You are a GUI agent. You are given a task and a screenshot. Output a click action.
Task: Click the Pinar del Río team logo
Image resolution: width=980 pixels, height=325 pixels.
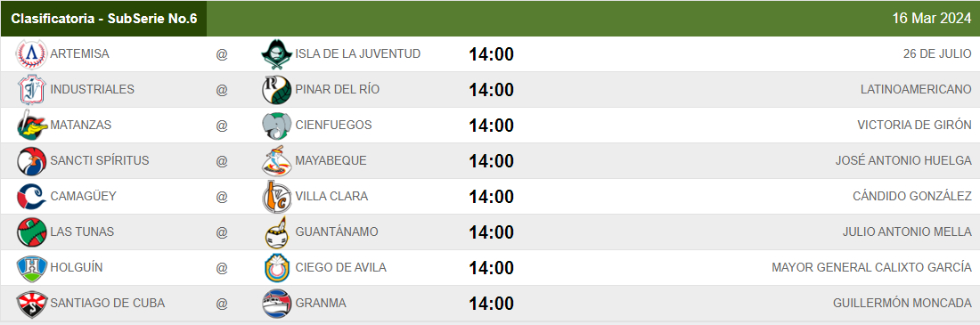[x=276, y=89]
